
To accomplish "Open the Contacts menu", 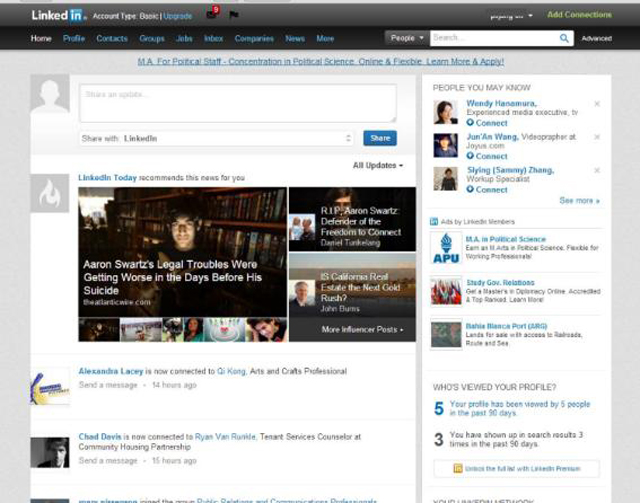I will [x=112, y=38].
